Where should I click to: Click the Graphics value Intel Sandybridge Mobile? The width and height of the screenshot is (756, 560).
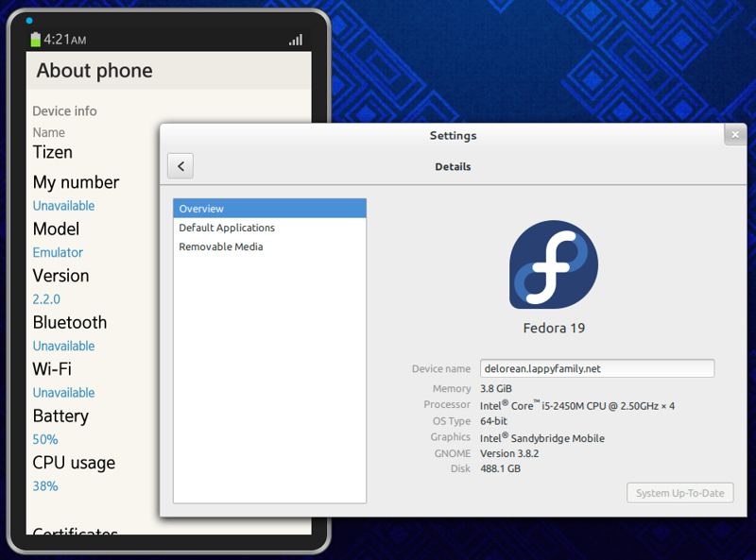tap(542, 438)
